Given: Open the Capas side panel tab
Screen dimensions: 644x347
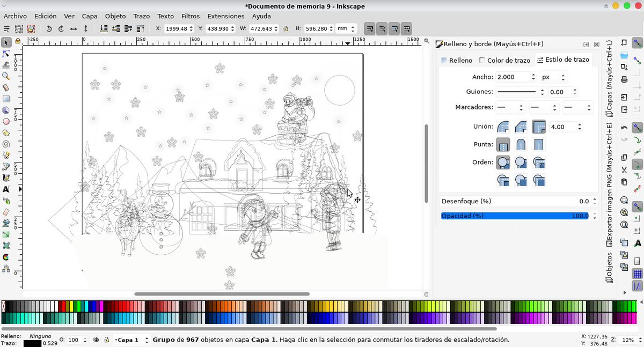Looking at the screenshot, I should [x=609, y=79].
